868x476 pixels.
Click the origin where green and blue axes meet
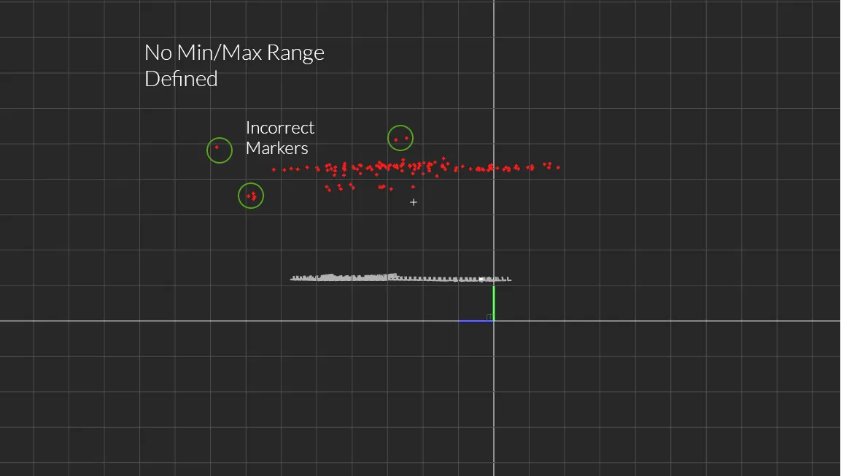tap(493, 320)
